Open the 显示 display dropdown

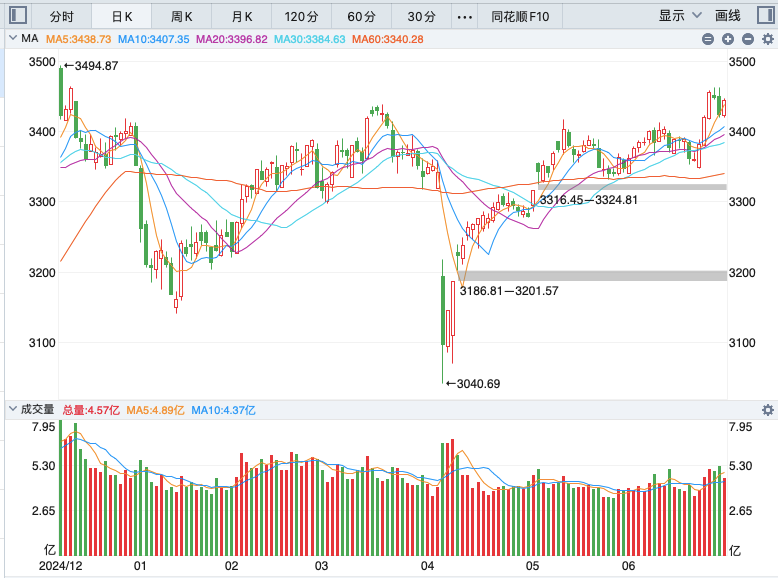point(680,16)
